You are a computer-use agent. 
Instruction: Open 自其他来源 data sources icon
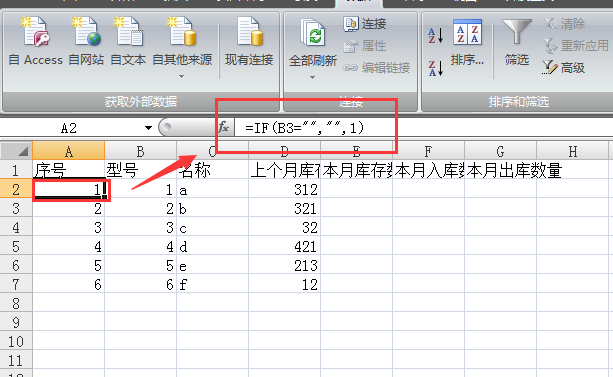click(x=181, y=32)
